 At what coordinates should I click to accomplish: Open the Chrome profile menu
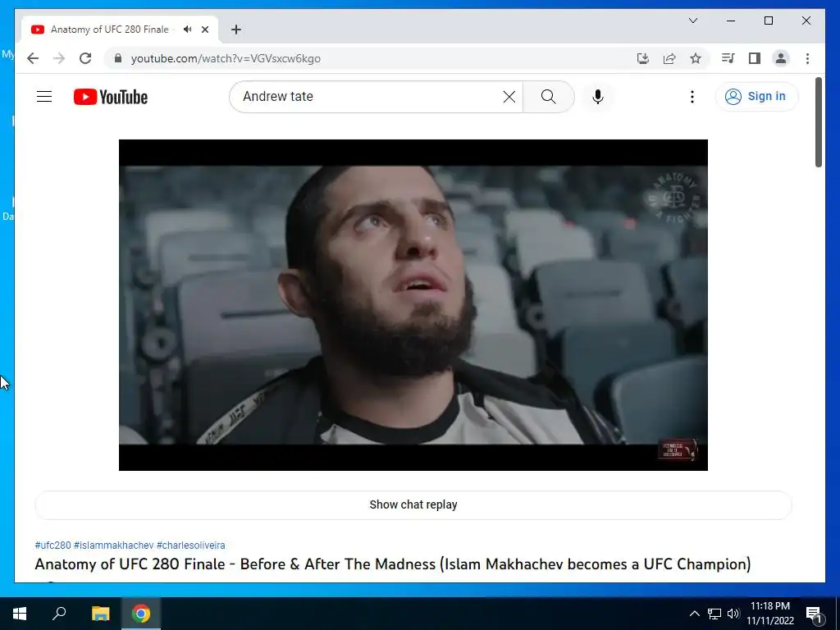point(781,58)
